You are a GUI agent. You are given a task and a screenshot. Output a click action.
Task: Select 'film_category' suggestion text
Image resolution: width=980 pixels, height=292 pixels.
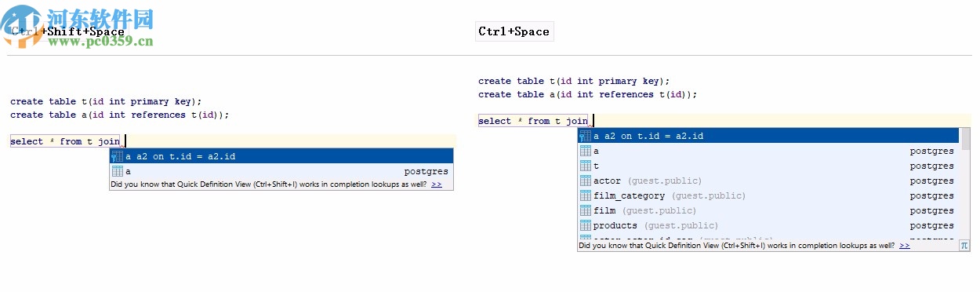630,195
